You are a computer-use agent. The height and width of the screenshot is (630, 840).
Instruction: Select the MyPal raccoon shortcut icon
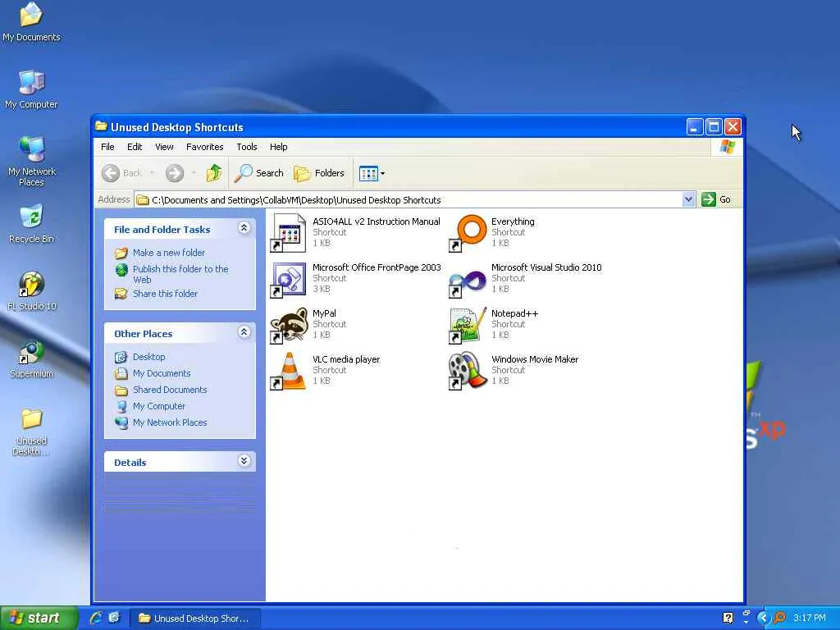pos(288,325)
